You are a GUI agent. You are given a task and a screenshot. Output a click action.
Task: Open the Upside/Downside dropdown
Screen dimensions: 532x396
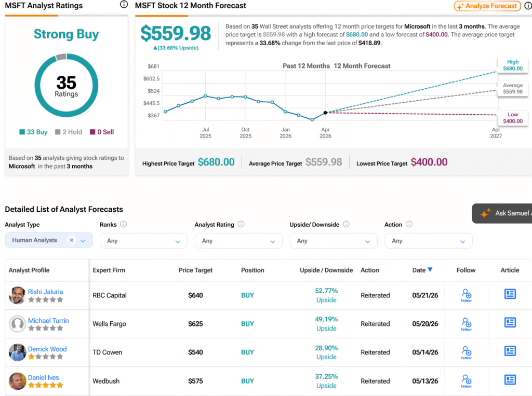coord(333,241)
